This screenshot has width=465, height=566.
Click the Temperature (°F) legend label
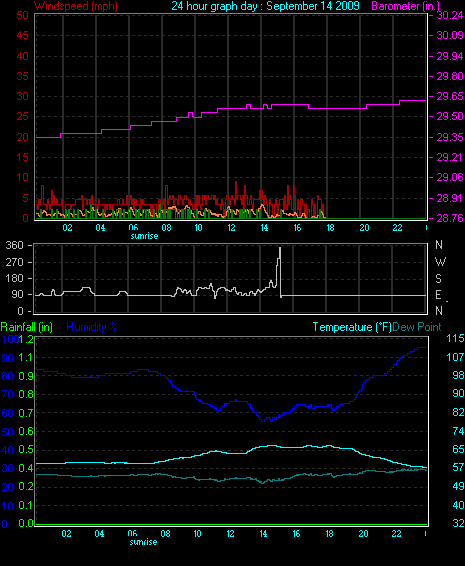click(352, 327)
